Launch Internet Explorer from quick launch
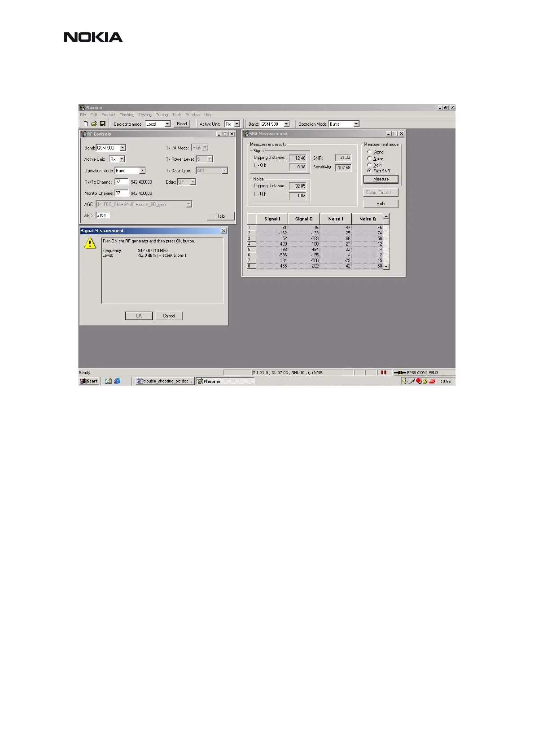The image size is (534, 756). (x=117, y=381)
